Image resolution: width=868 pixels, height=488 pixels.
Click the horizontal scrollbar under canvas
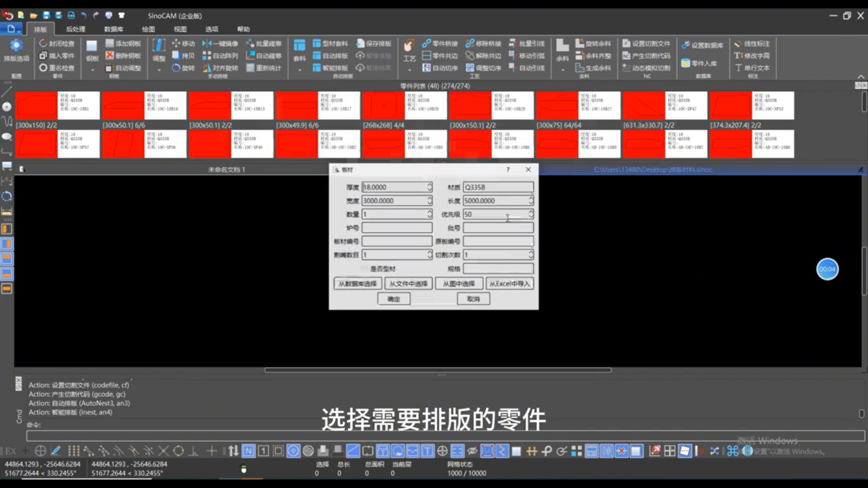click(438, 370)
